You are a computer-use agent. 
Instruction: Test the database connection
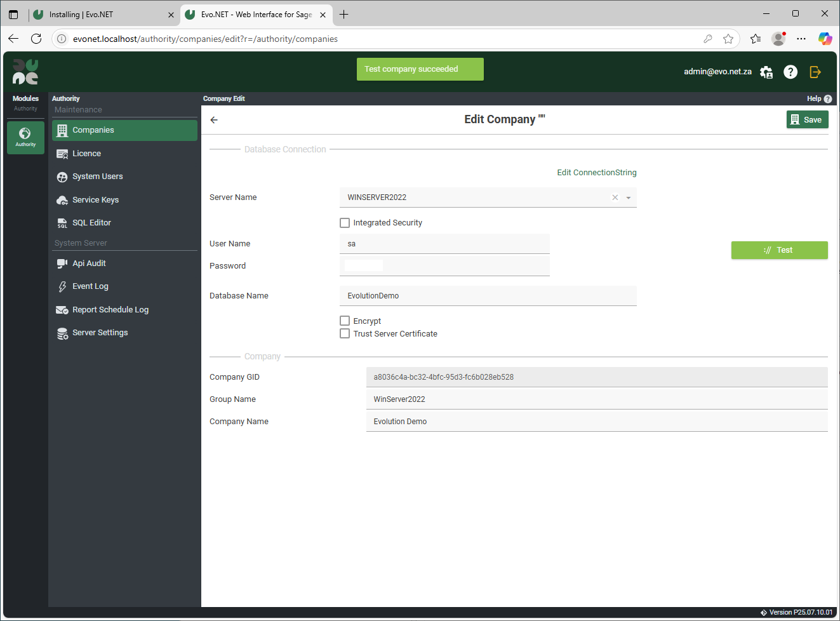tap(779, 250)
